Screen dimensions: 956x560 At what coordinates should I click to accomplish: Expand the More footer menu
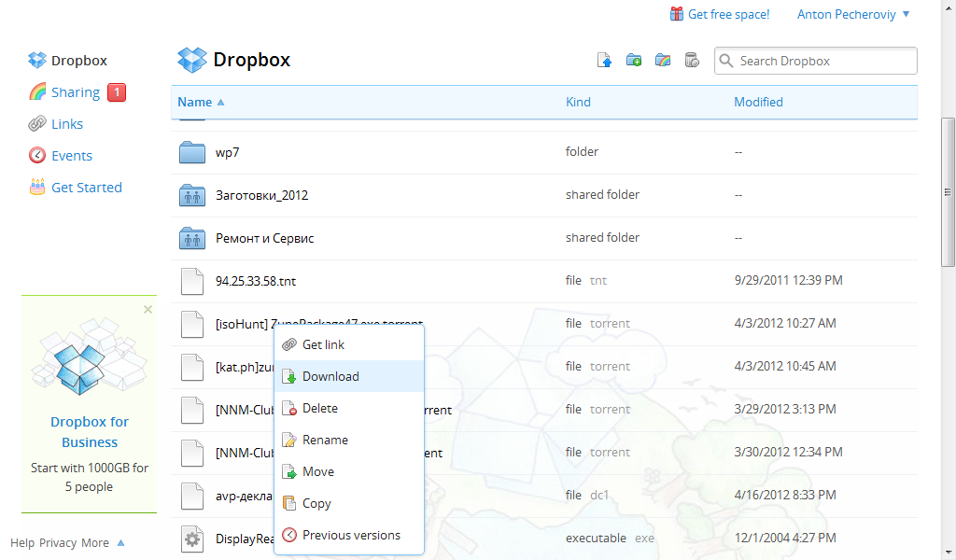[x=103, y=543]
